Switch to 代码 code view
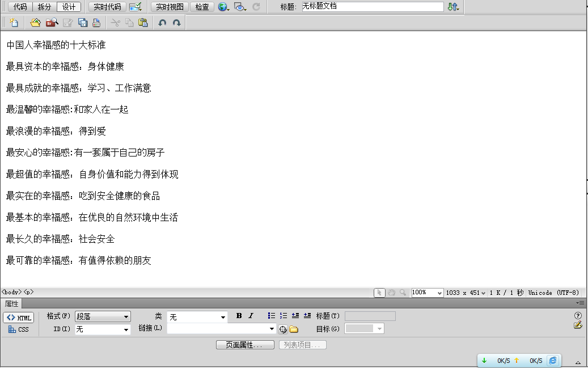 pos(20,7)
